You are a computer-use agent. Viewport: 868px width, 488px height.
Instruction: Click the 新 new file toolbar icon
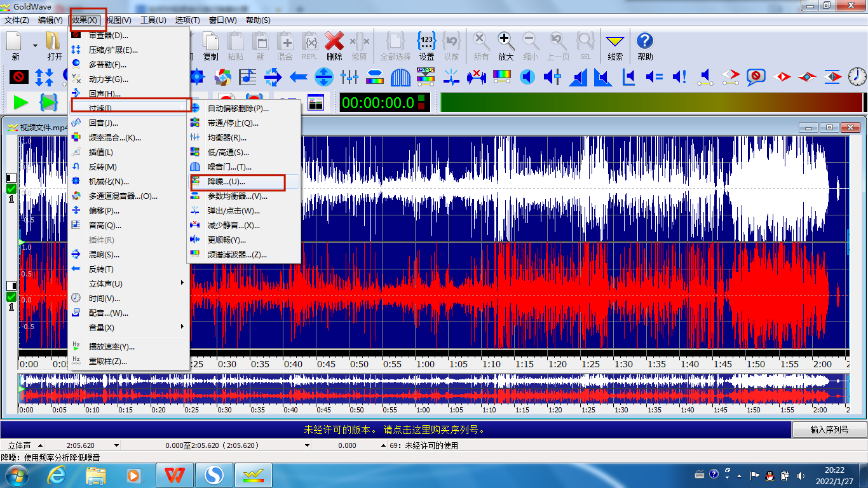tap(15, 46)
